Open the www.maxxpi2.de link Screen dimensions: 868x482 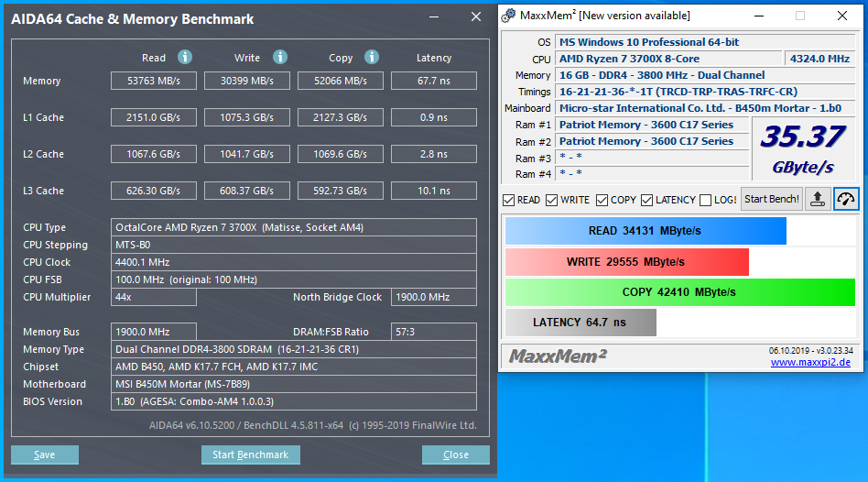click(x=810, y=362)
